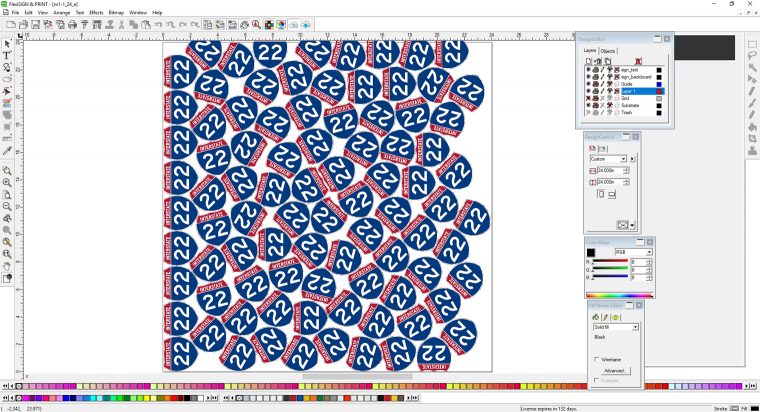Select the stamp tool on right toolbox
The width and height of the screenshot is (760, 412).
click(x=752, y=151)
